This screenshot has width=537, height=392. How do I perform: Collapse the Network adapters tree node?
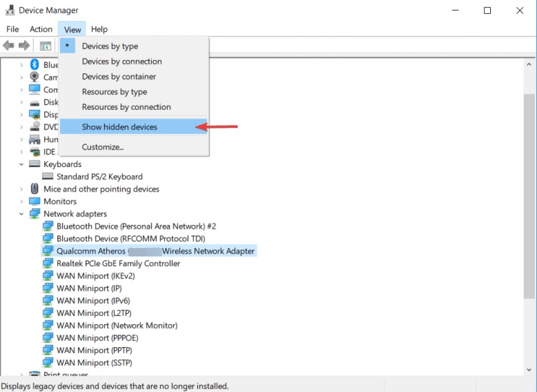click(x=22, y=214)
